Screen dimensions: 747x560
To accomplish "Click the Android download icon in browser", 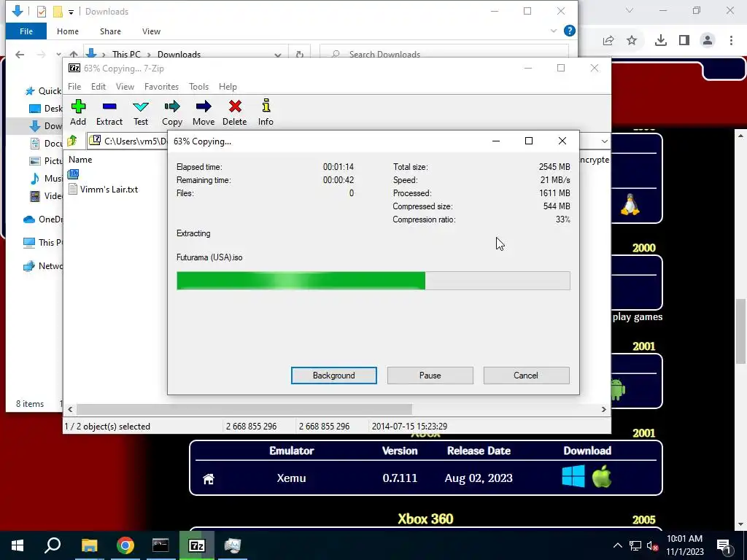I will (x=617, y=389).
